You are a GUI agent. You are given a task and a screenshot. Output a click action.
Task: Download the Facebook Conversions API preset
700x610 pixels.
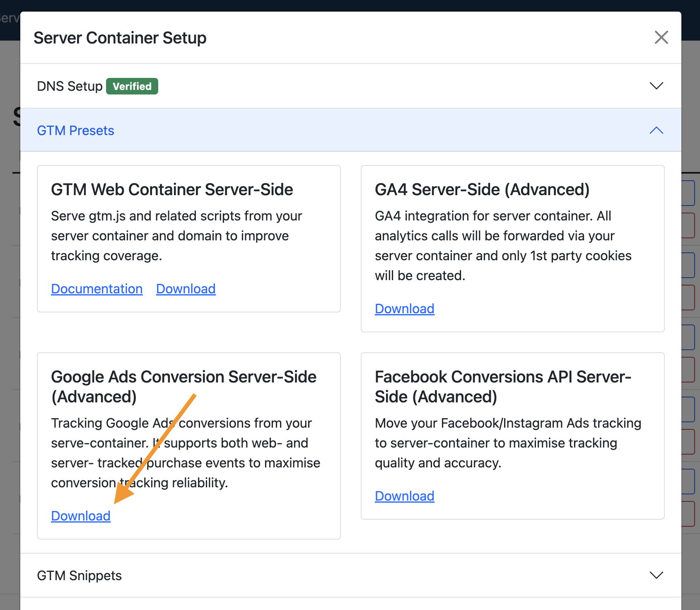click(x=405, y=496)
